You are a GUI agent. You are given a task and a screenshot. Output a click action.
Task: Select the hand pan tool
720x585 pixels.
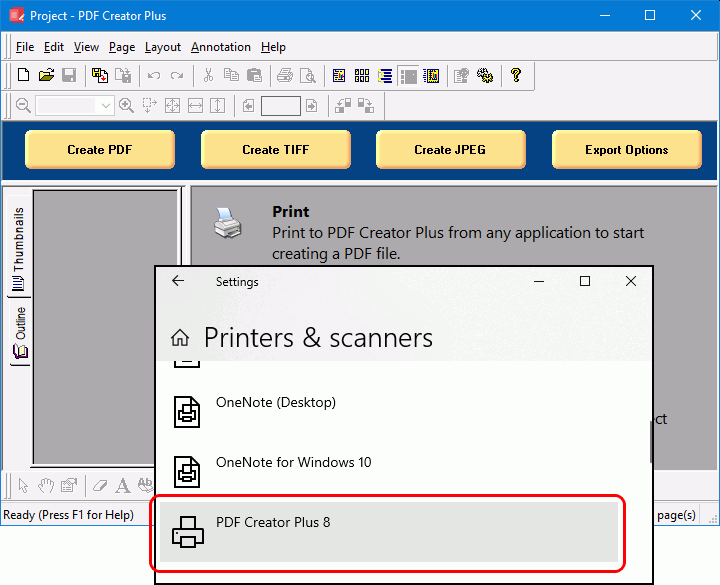pyautogui.click(x=46, y=485)
